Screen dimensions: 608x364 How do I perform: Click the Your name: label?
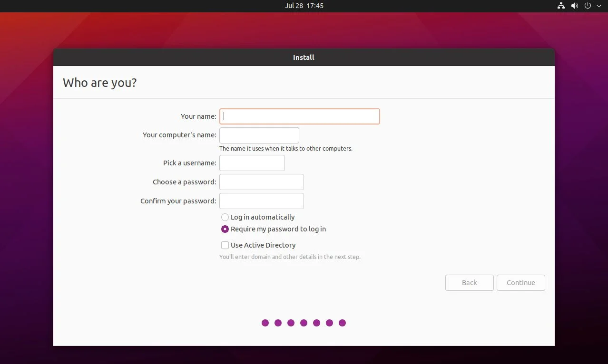tap(198, 116)
